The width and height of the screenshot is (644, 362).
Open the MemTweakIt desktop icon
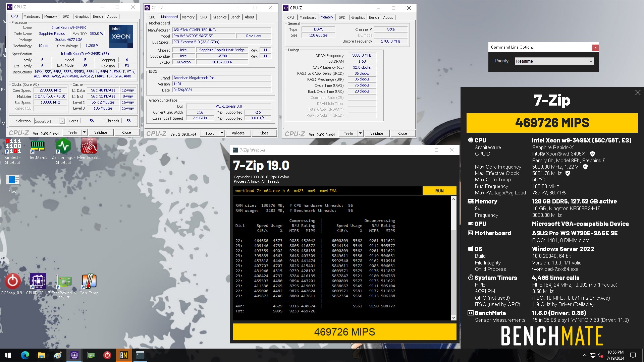89,149
